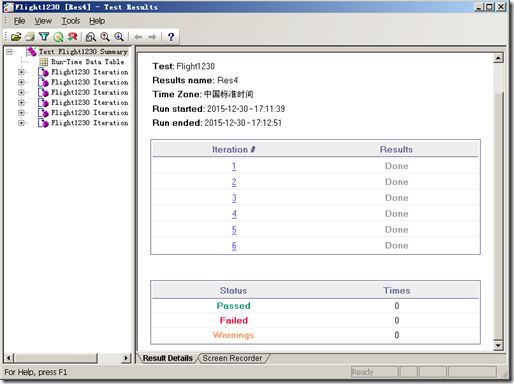514x384 pixels.
Task: Open the Tools menu
Action: click(x=71, y=21)
